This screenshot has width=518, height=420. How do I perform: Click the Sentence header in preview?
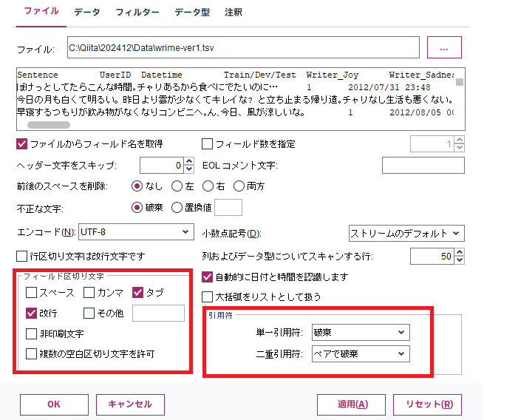[38, 75]
